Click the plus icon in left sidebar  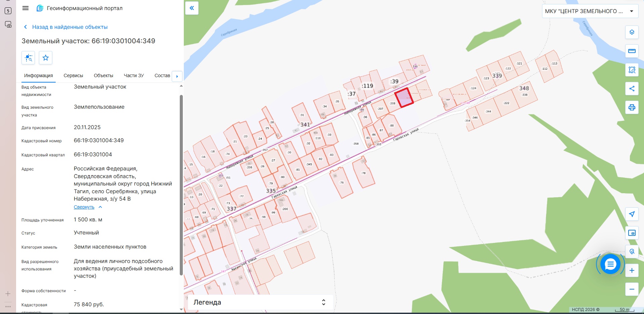pos(8,294)
